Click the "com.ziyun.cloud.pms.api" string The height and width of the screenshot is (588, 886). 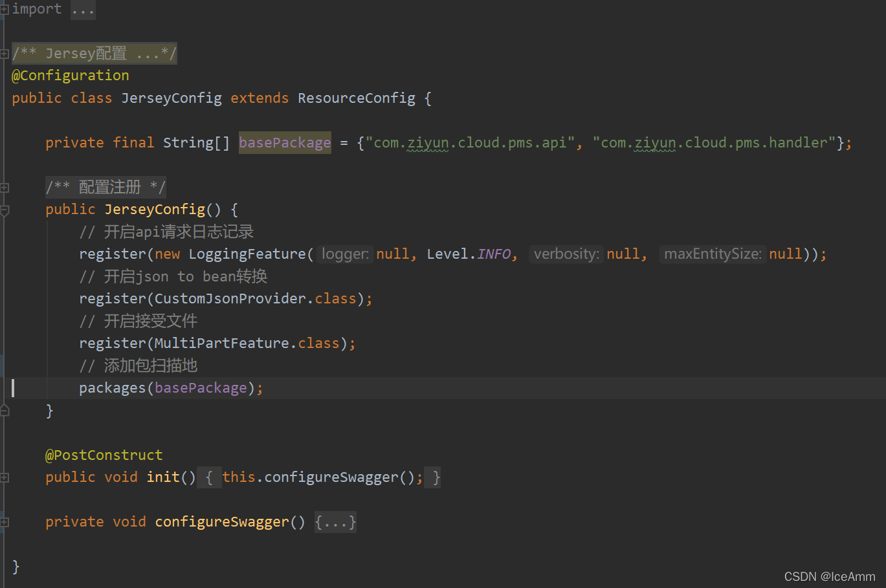click(471, 143)
